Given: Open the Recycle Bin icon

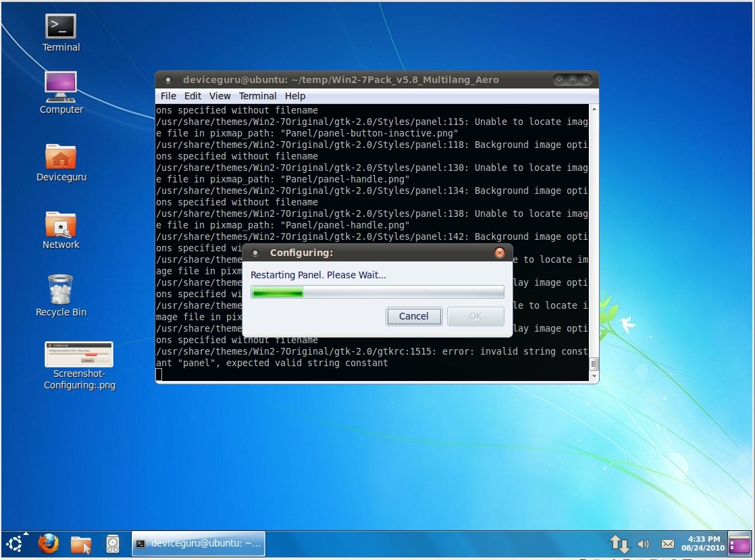Looking at the screenshot, I should click(61, 296).
